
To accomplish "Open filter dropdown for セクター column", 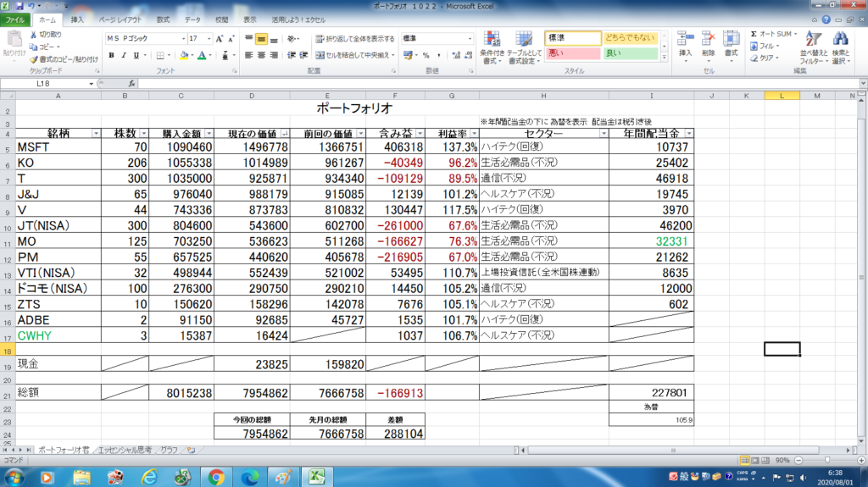I will coord(604,134).
